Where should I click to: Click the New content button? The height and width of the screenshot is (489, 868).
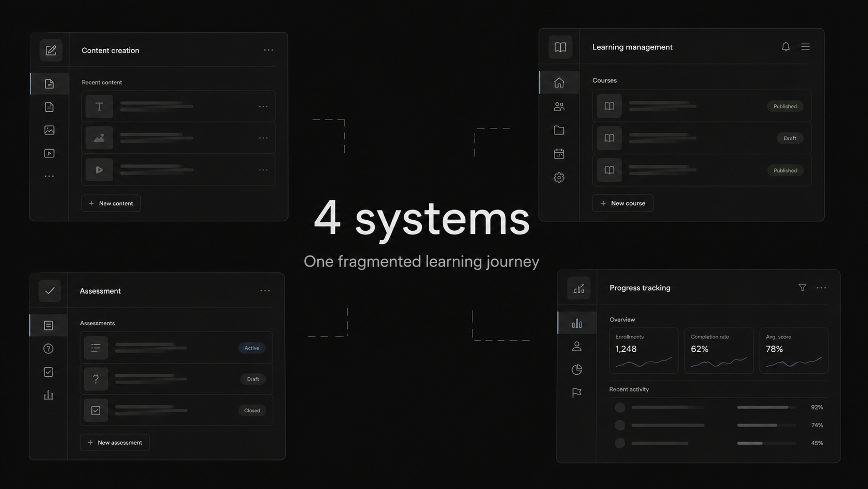[111, 203]
